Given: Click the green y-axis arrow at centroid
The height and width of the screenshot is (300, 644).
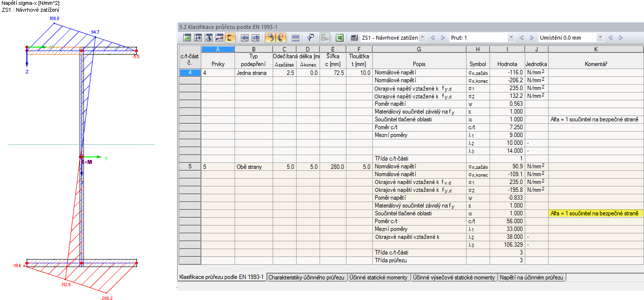Looking at the screenshot, I should click(x=92, y=157).
